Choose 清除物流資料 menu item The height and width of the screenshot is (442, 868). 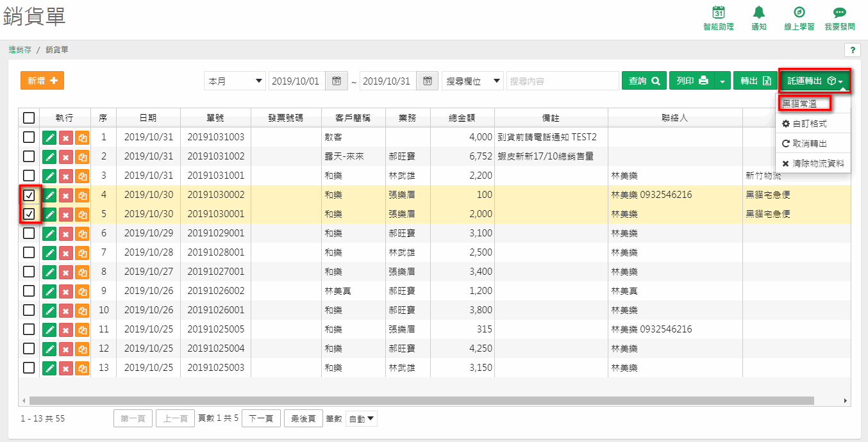coord(813,163)
